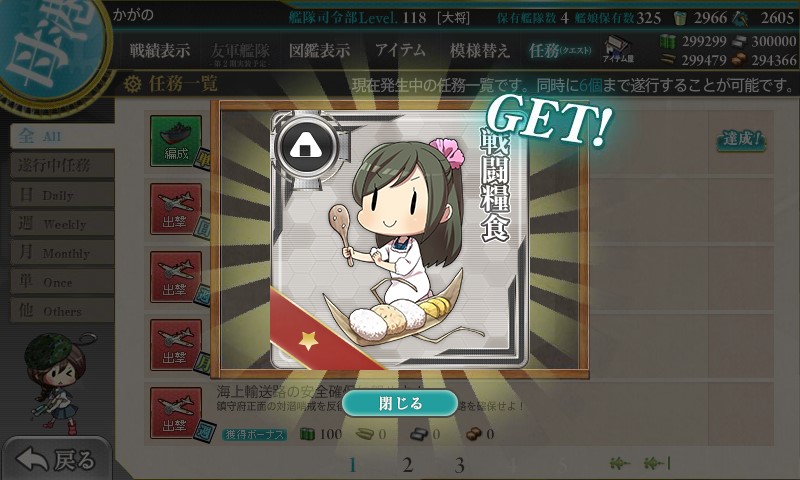This screenshot has width=800, height=480.
Task: Select the green 編成 quest icon
Action: pos(176,140)
